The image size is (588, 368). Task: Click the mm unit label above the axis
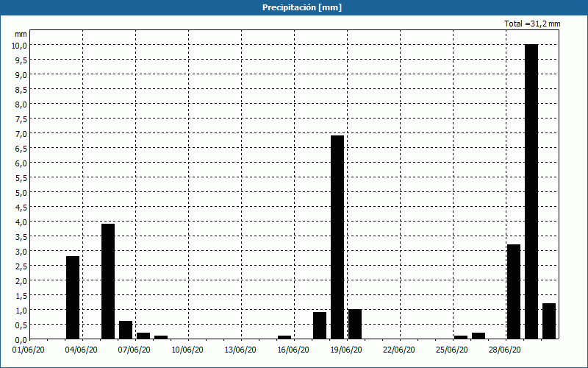(21, 34)
